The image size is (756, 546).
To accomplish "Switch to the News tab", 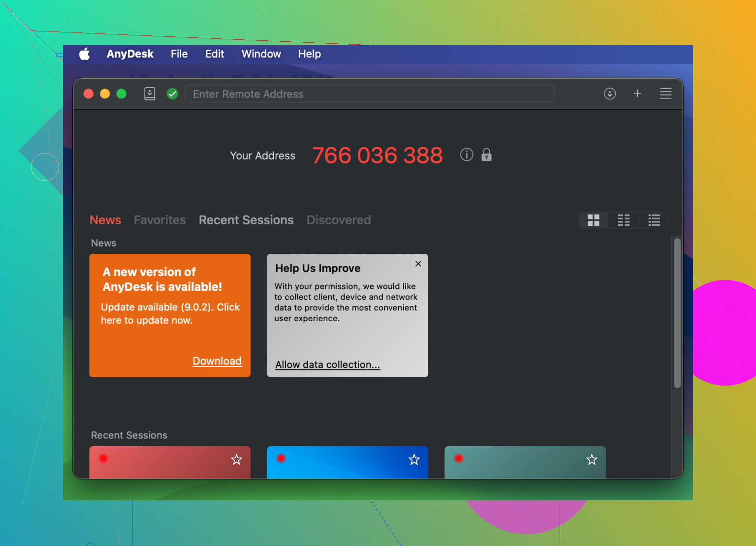I will click(x=105, y=220).
